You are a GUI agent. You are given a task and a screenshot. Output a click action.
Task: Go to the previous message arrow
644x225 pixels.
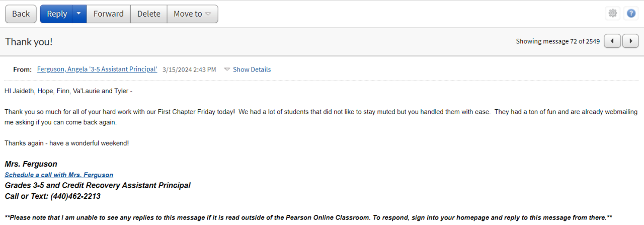coord(612,41)
